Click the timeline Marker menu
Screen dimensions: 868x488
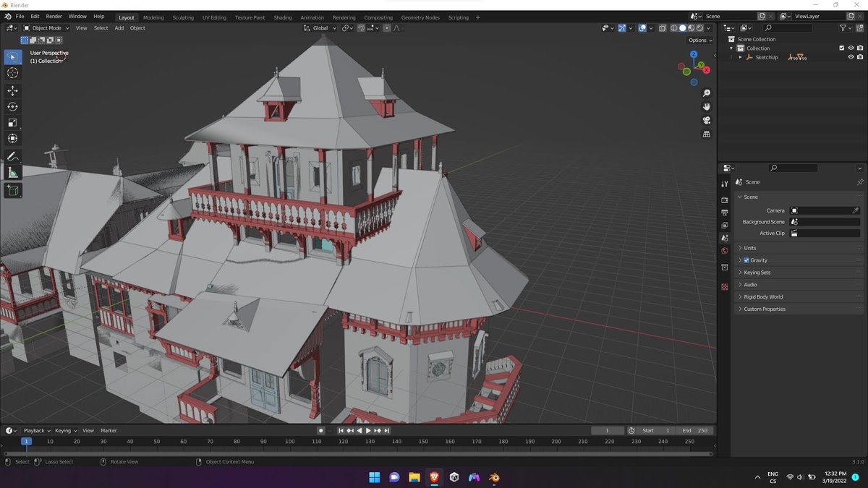click(109, 430)
